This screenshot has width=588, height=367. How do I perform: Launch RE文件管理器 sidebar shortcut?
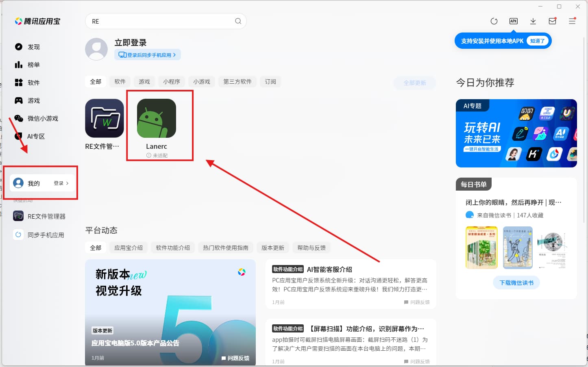click(x=39, y=216)
